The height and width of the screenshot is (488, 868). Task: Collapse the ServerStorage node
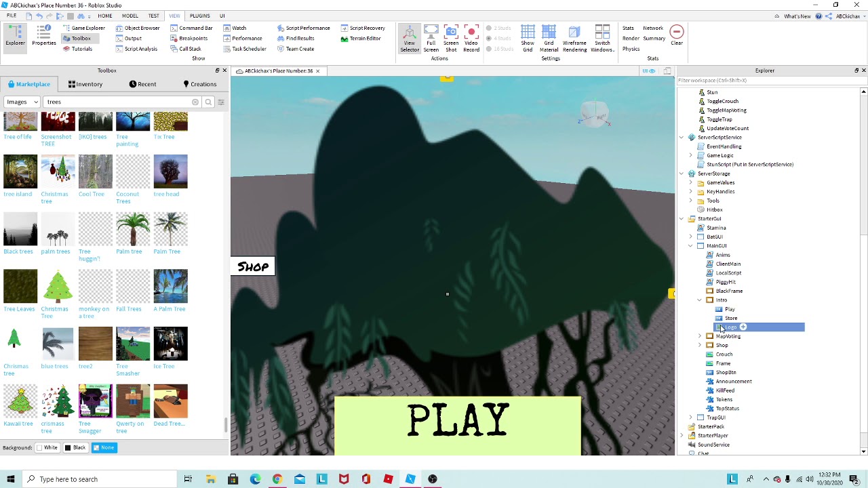(682, 174)
